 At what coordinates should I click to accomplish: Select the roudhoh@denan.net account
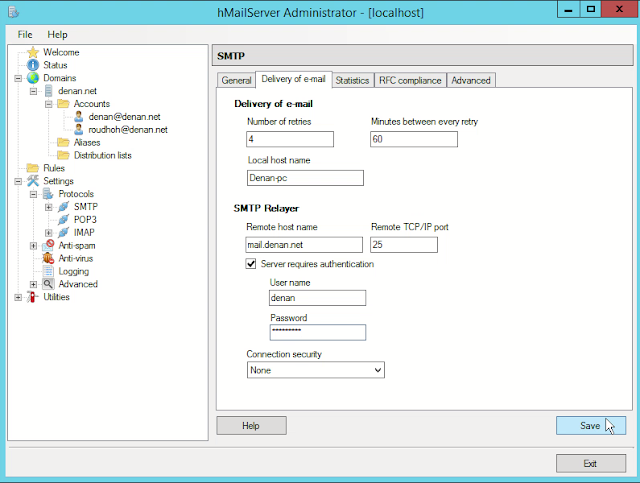pos(128,129)
